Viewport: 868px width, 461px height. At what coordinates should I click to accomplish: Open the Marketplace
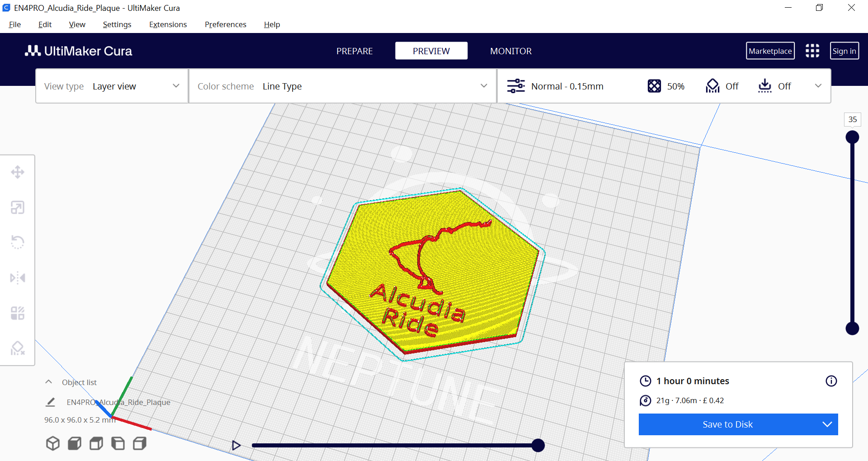(x=770, y=51)
